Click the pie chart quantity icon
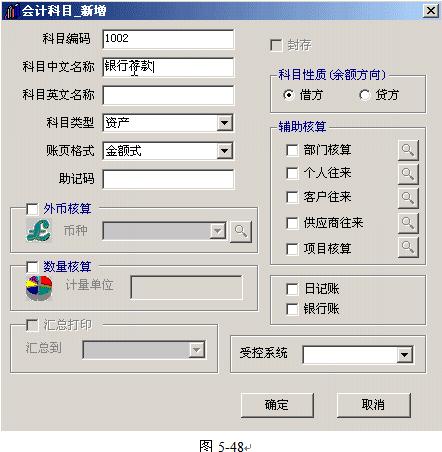442x452 pixels. pos(39,288)
